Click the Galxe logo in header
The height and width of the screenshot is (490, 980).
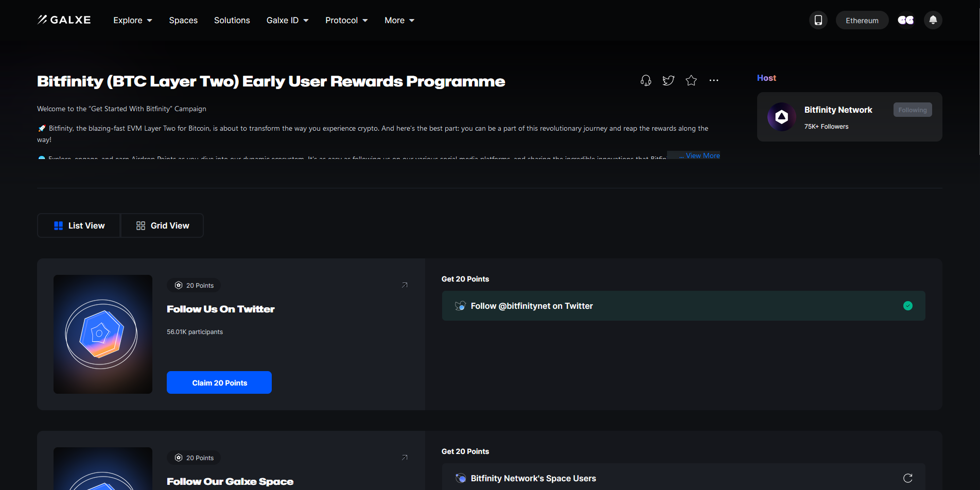pos(64,20)
